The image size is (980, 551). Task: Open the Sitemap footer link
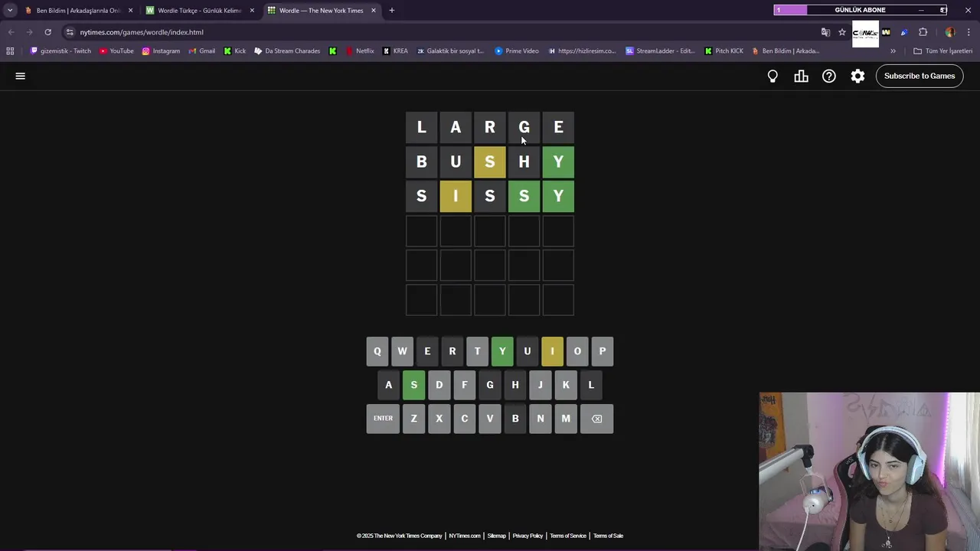(x=497, y=536)
